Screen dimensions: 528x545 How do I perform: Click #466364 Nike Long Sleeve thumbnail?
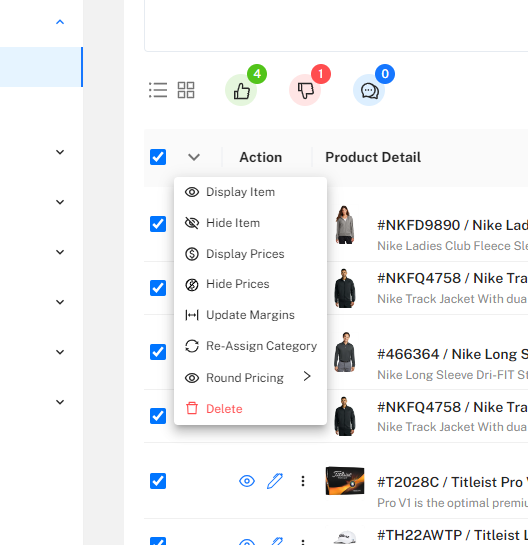pos(344,352)
